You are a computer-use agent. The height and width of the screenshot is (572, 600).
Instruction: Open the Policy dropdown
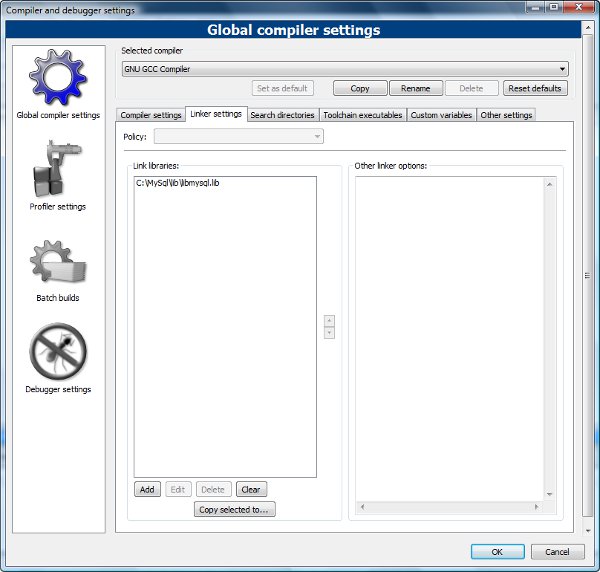[x=238, y=136]
